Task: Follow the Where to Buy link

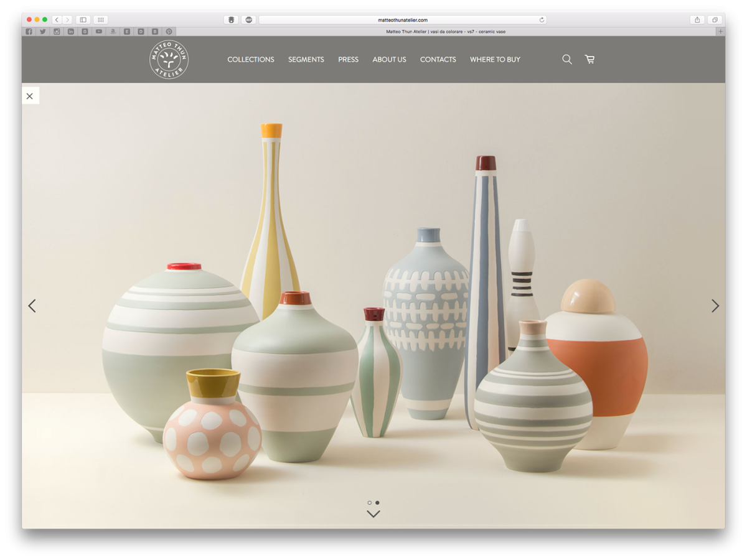Action: (x=495, y=60)
